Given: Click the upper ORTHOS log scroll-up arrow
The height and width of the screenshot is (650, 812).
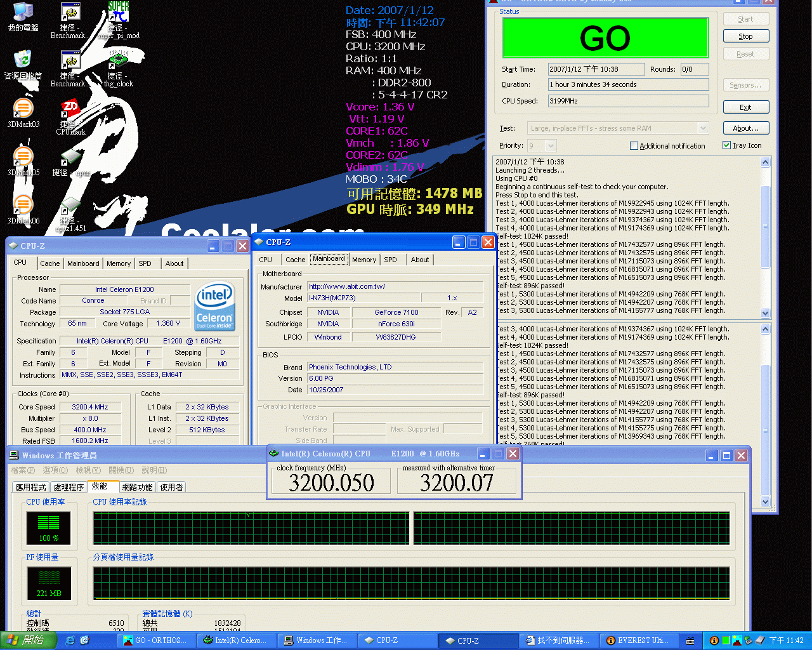Looking at the screenshot, I should pyautogui.click(x=766, y=162).
